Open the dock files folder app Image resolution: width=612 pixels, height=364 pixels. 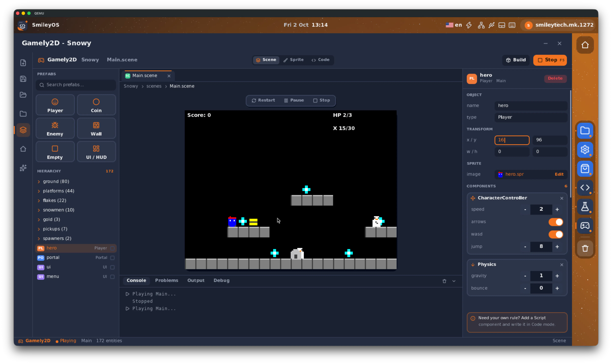[585, 131]
